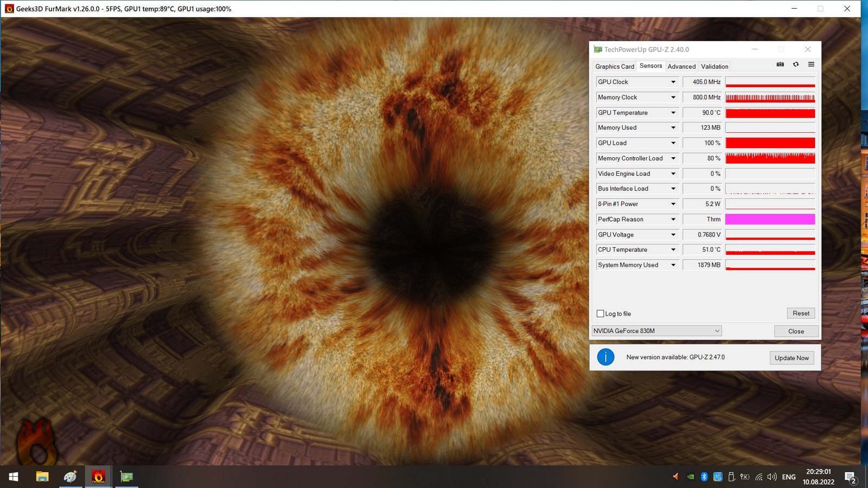Open the notification center icon

coord(850,477)
